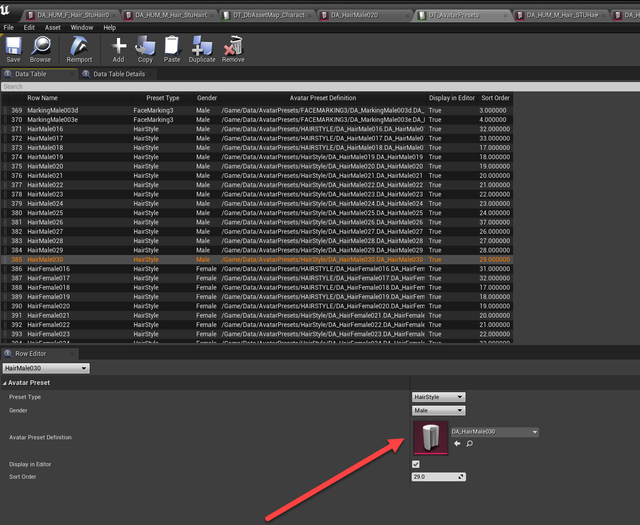Click the Save toolbar icon
Screen dimensions: 640x525
point(13,46)
